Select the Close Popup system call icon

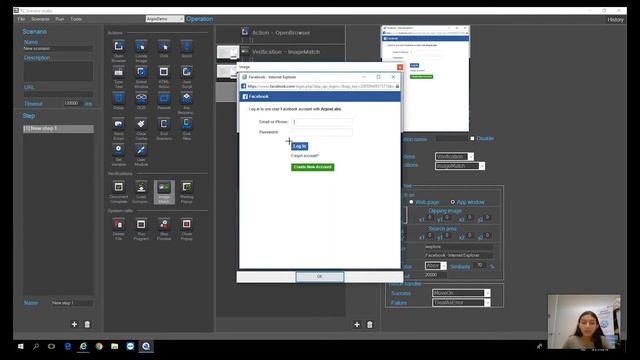click(187, 224)
